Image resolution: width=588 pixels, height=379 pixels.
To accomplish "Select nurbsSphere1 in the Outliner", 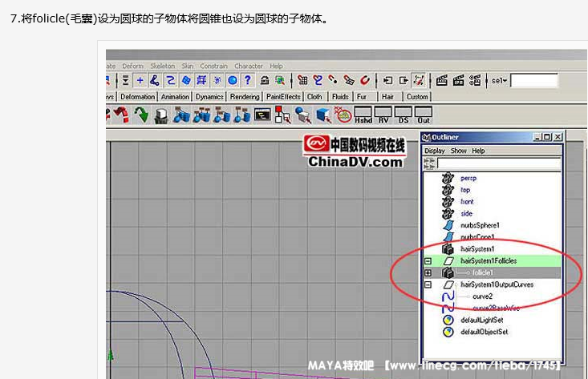I will [x=480, y=226].
